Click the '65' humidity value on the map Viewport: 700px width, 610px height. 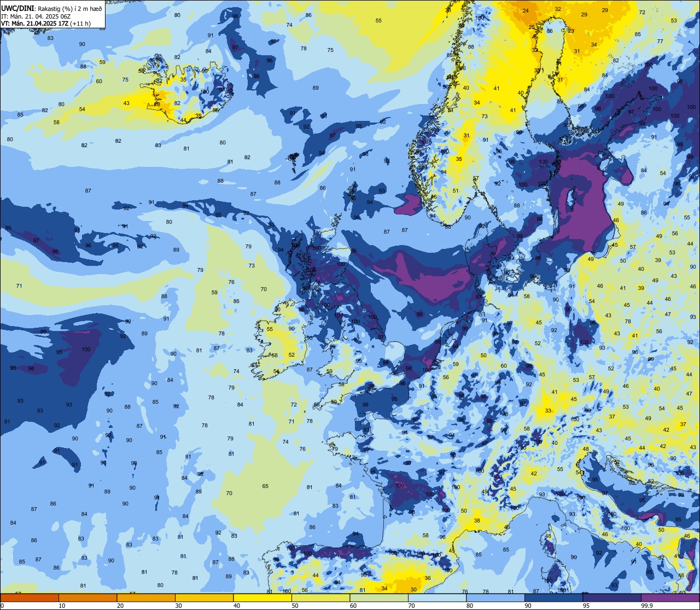click(265, 486)
